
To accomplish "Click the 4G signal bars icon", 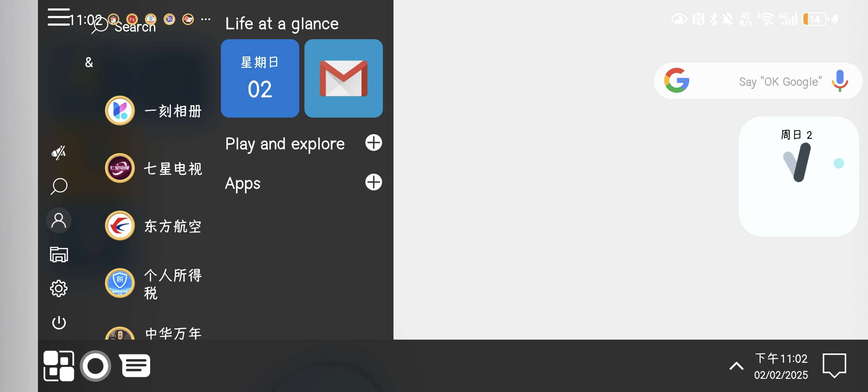I will [x=789, y=19].
